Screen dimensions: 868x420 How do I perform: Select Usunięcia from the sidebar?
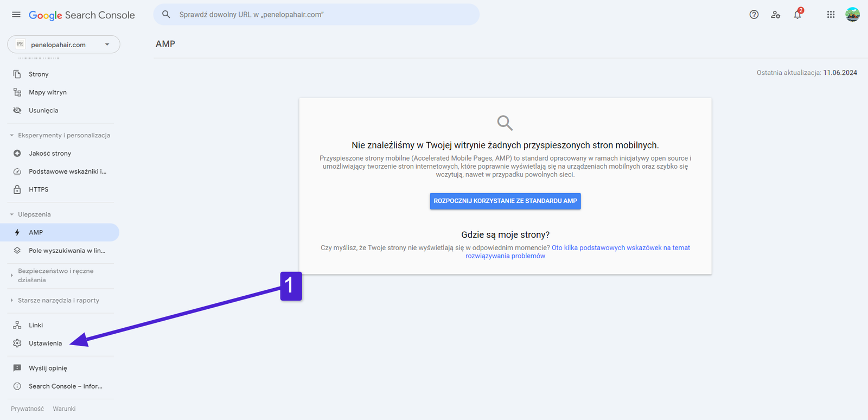[x=43, y=110]
